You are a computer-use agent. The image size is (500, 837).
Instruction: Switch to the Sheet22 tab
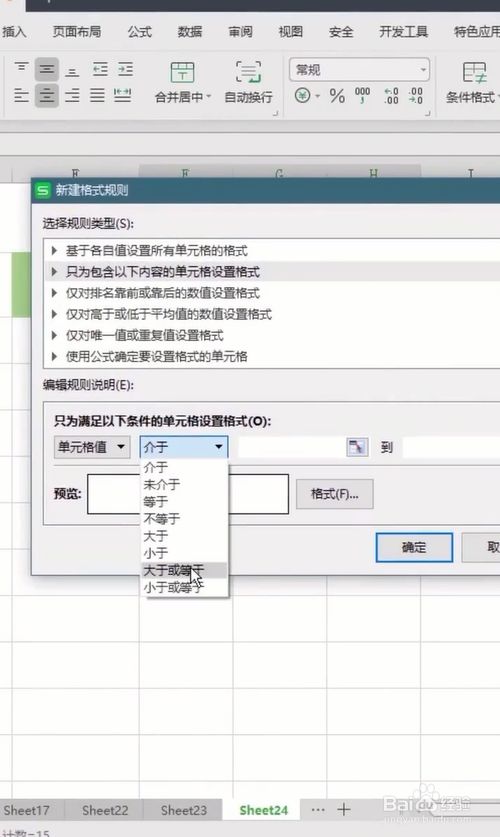coord(105,810)
